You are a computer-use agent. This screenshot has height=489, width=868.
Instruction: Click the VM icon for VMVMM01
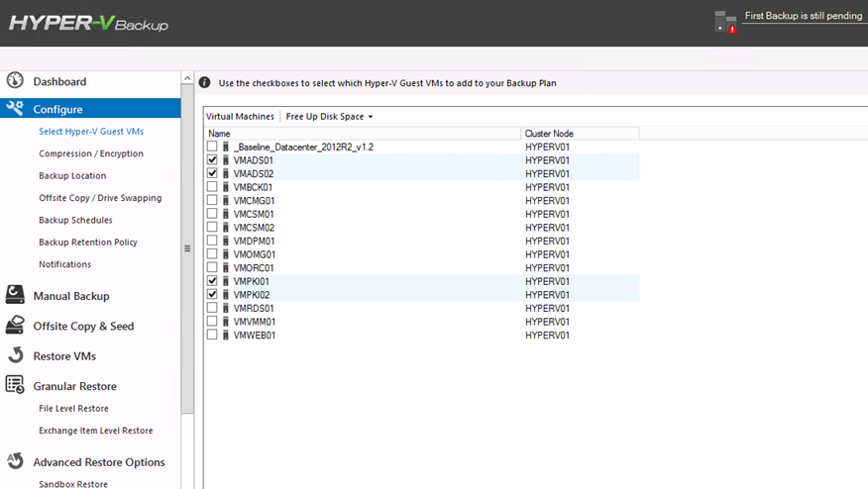coord(226,322)
